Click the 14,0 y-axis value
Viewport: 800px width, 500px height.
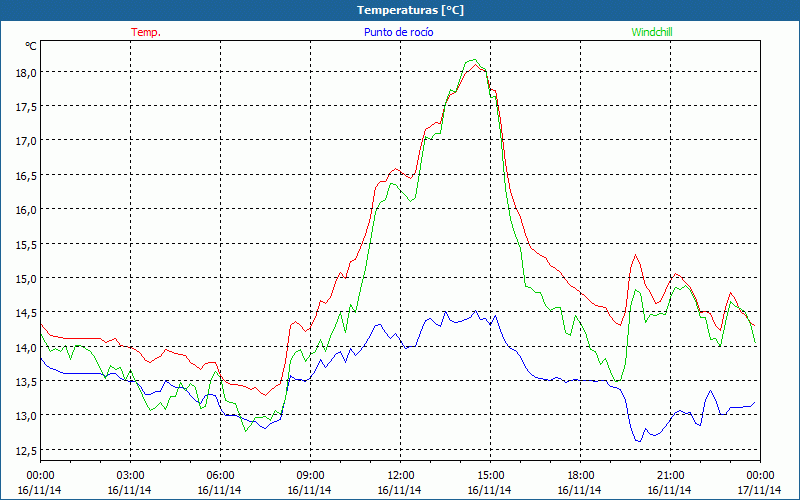[26, 347]
